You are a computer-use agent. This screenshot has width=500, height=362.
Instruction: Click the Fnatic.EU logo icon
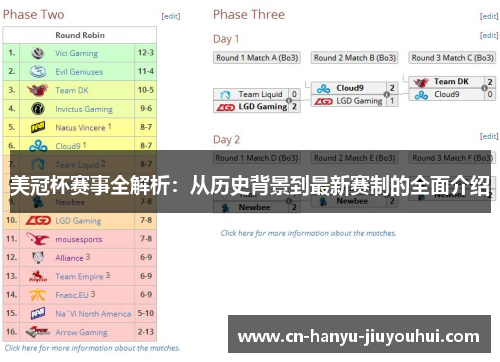[38, 295]
